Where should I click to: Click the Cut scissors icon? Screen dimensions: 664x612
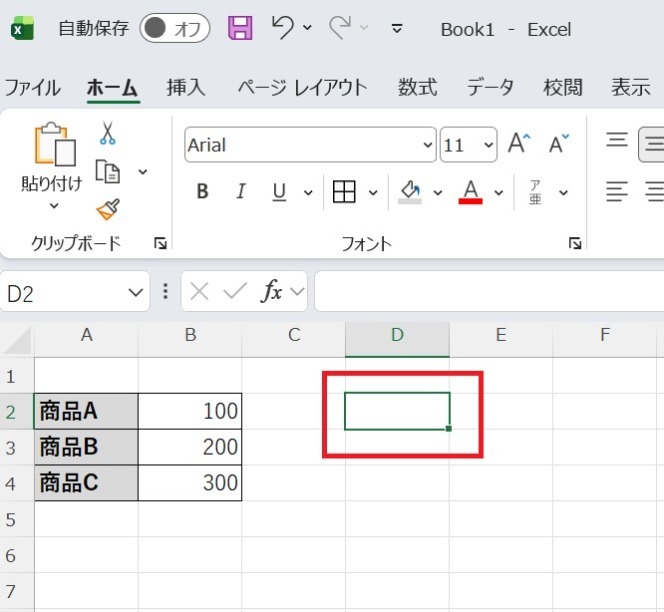[x=108, y=133]
